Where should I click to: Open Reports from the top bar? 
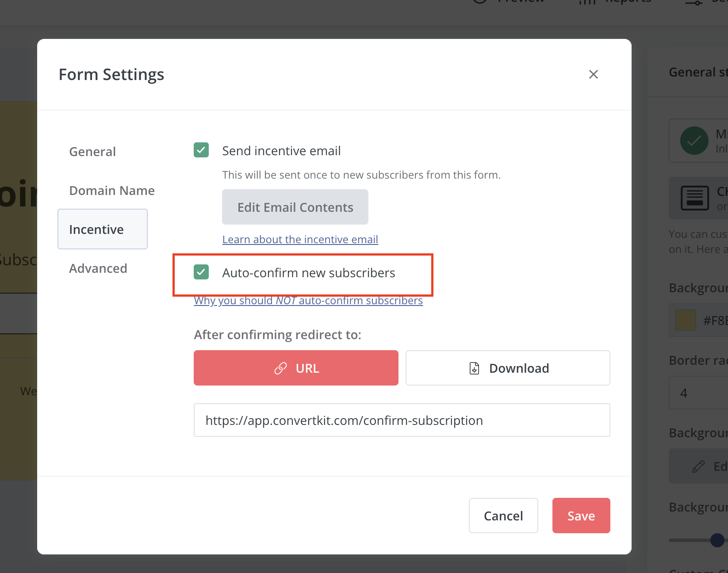pos(586,2)
